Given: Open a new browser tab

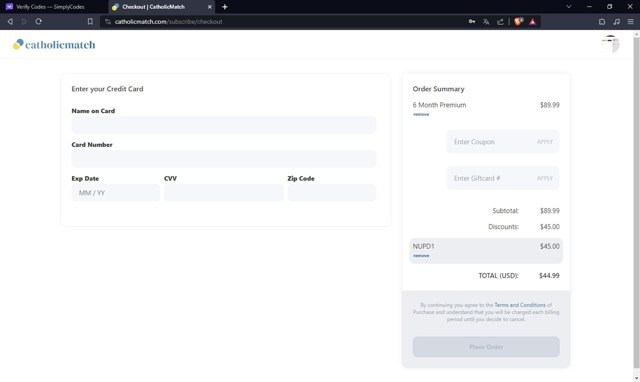Looking at the screenshot, I should (224, 7).
